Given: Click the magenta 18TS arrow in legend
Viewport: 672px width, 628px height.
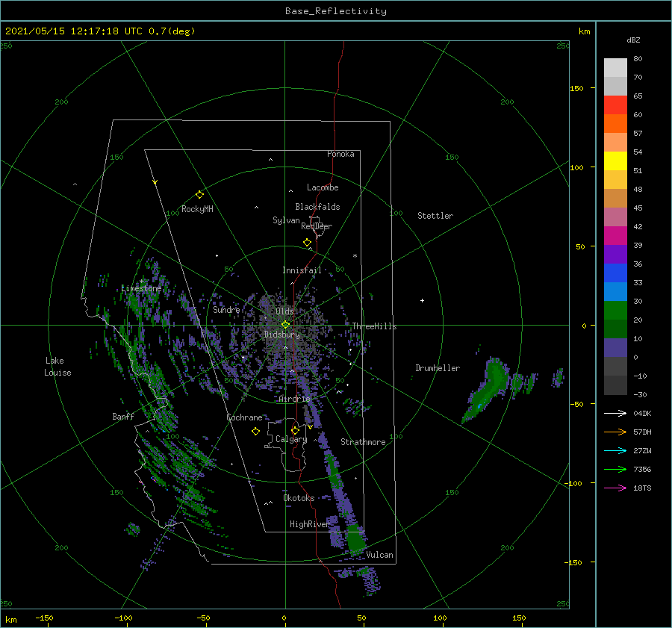Looking at the screenshot, I should (x=615, y=488).
